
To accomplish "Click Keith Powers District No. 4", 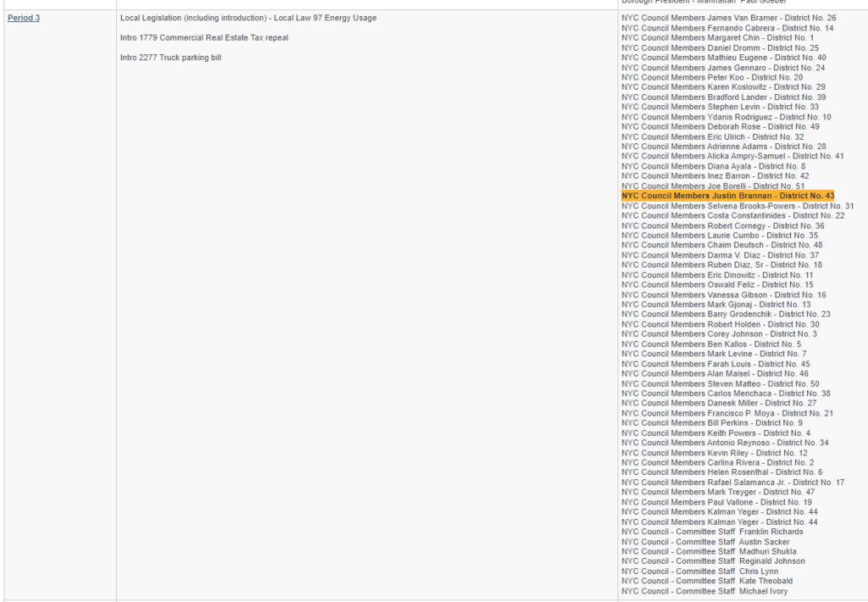I will (715, 433).
